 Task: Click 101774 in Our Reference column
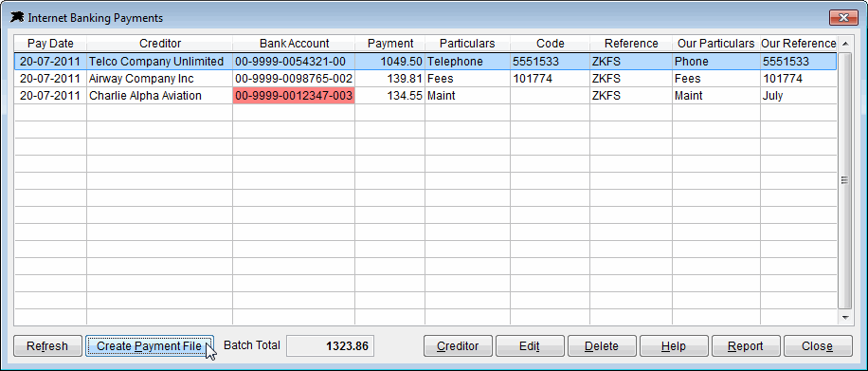pyautogui.click(x=799, y=79)
